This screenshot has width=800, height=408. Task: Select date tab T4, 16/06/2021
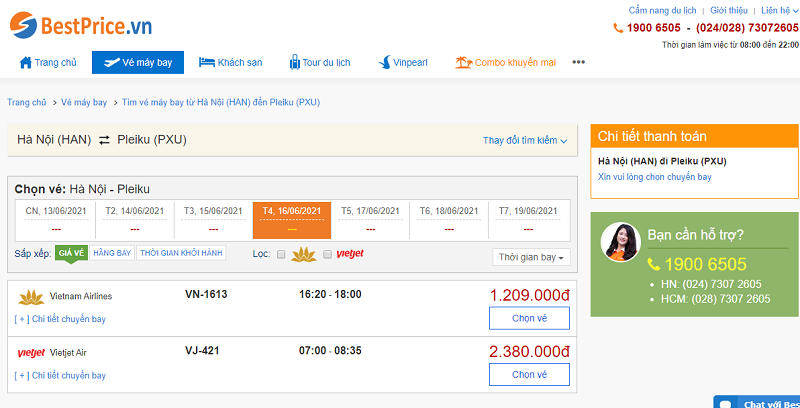click(292, 220)
